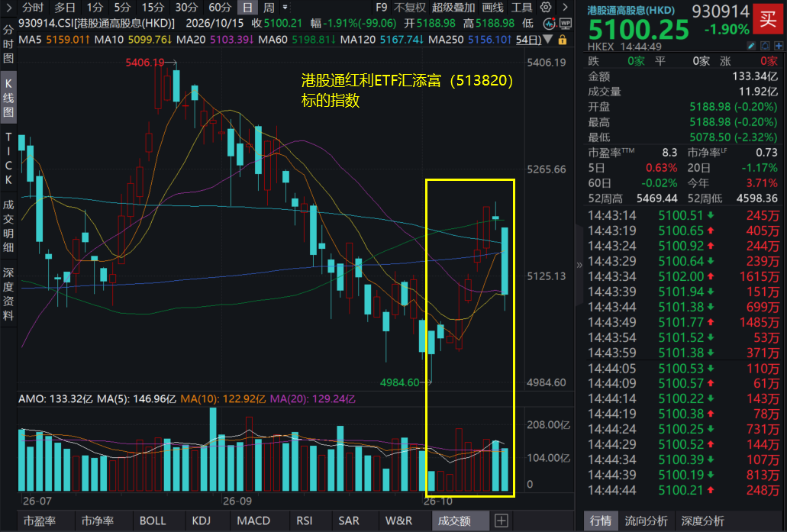Switch to 流向分析 tab

pyautogui.click(x=646, y=521)
